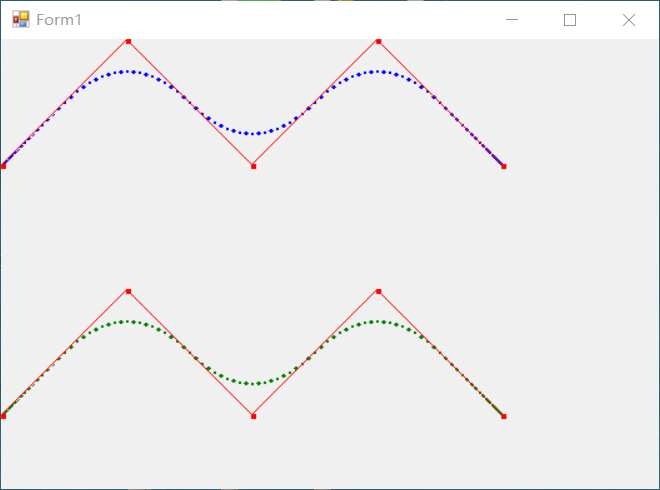Close the Form1 window
Screen dimensions: 660x490
(x=629, y=20)
